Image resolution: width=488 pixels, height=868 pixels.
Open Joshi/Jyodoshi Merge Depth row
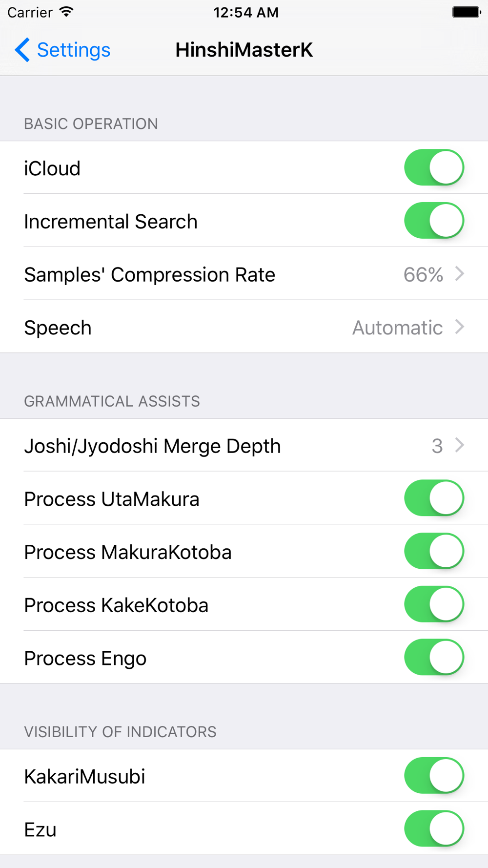[244, 445]
